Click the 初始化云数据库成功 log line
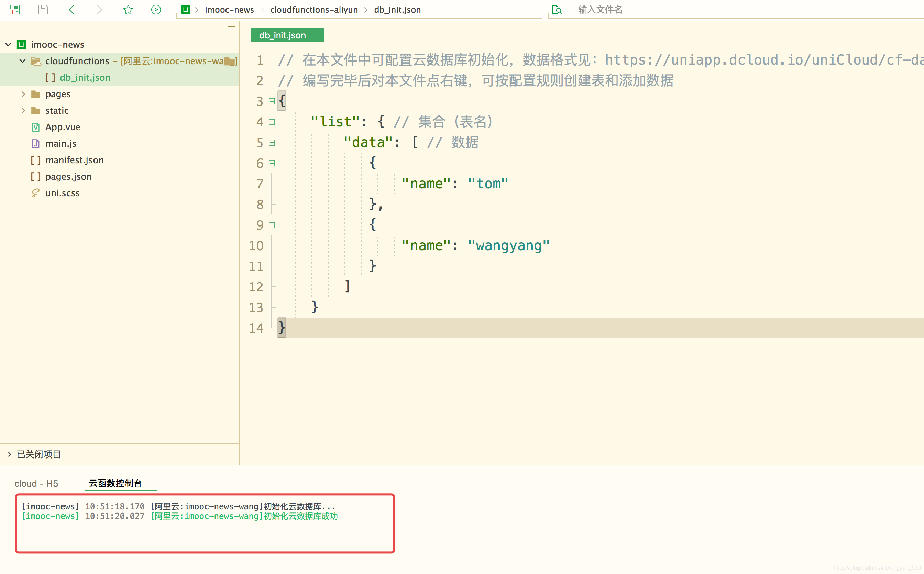Image resolution: width=924 pixels, height=574 pixels. pyautogui.click(x=179, y=516)
